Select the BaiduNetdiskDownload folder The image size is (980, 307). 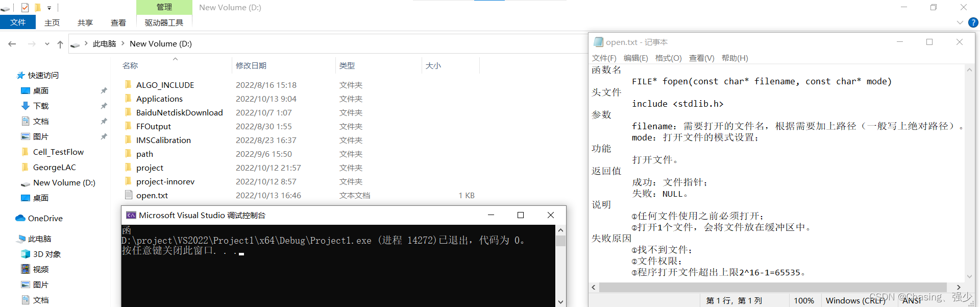(x=179, y=112)
